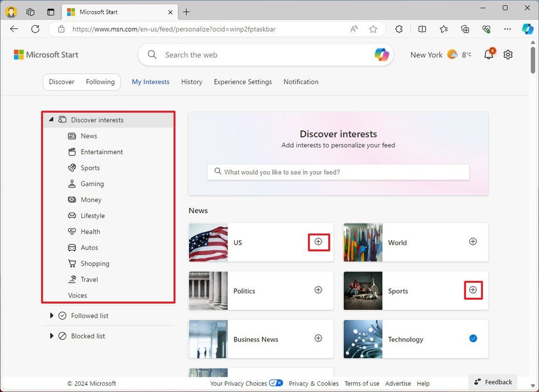
Task: Select the Travel category icon
Action: point(72,279)
